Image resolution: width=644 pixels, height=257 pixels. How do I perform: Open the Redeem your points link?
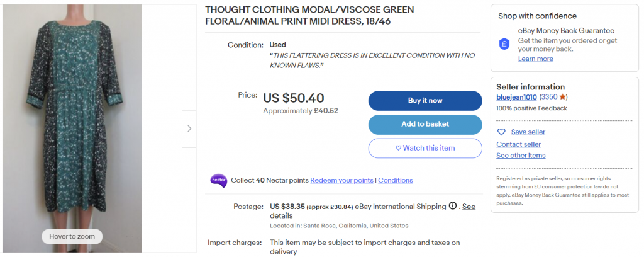341,180
